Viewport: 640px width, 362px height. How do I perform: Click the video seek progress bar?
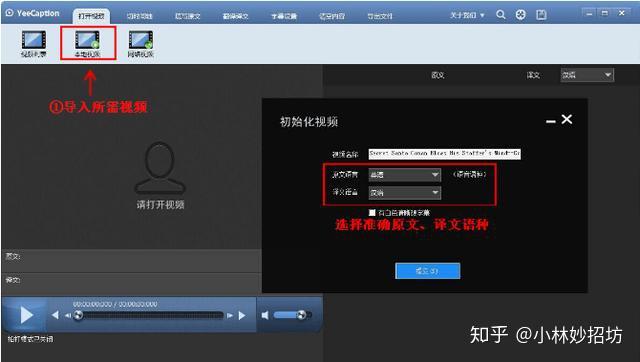[x=149, y=315]
